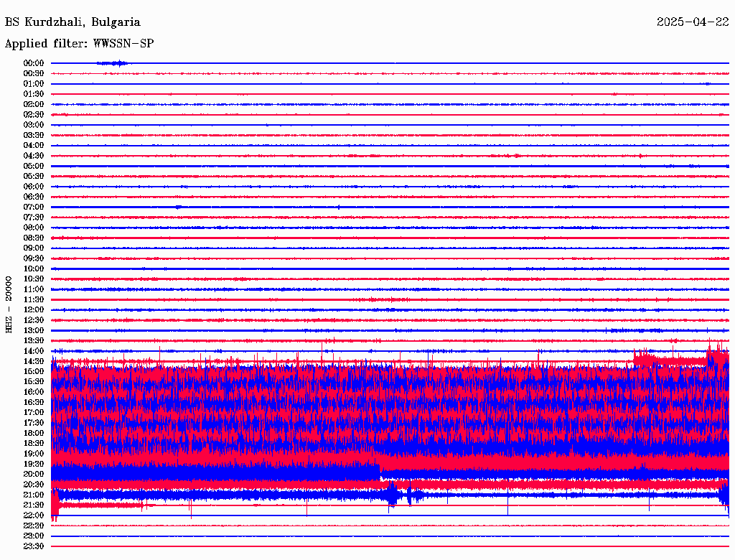Click the vertical HHZ - 20000 axis label

(x=9, y=304)
